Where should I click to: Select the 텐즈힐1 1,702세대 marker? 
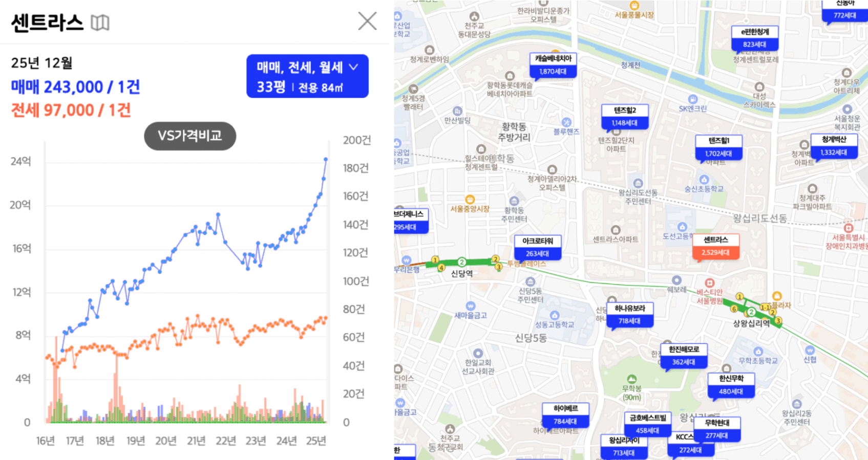pyautogui.click(x=718, y=147)
